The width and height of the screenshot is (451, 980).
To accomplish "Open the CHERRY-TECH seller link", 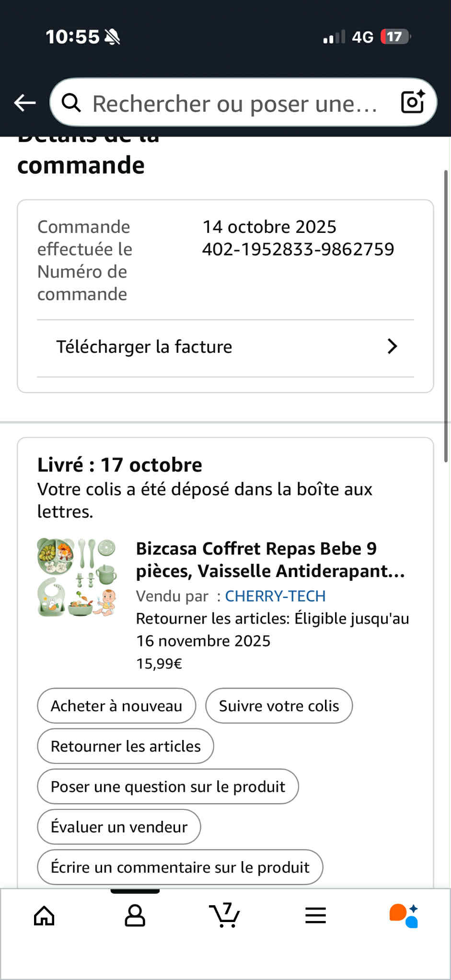I will coord(275,596).
